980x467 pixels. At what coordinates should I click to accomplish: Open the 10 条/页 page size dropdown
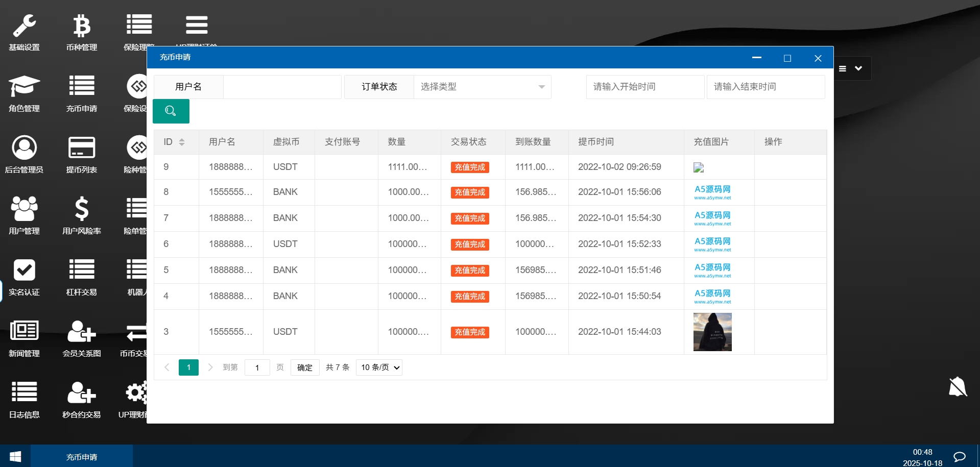379,367
